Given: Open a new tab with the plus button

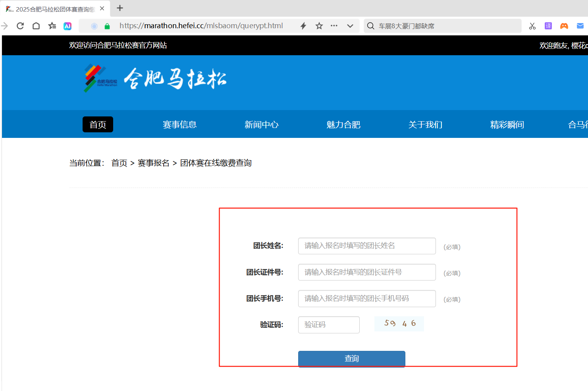Looking at the screenshot, I should (120, 8).
